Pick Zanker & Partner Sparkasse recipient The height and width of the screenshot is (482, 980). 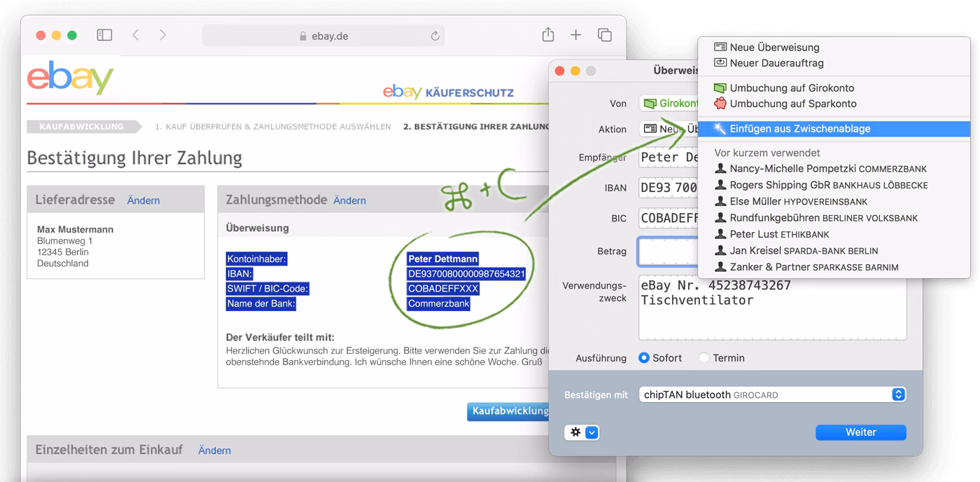point(834,267)
